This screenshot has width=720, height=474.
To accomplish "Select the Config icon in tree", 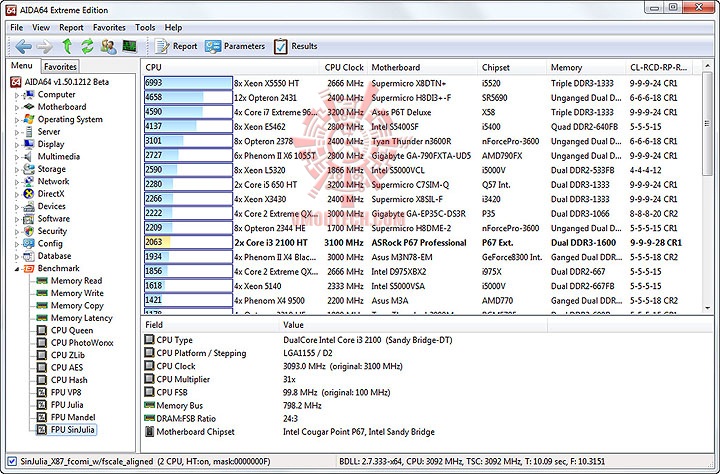I will [28, 243].
